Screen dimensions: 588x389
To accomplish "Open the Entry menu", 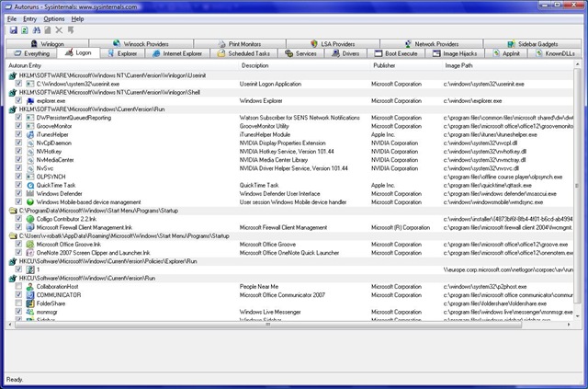I will pyautogui.click(x=30, y=18).
